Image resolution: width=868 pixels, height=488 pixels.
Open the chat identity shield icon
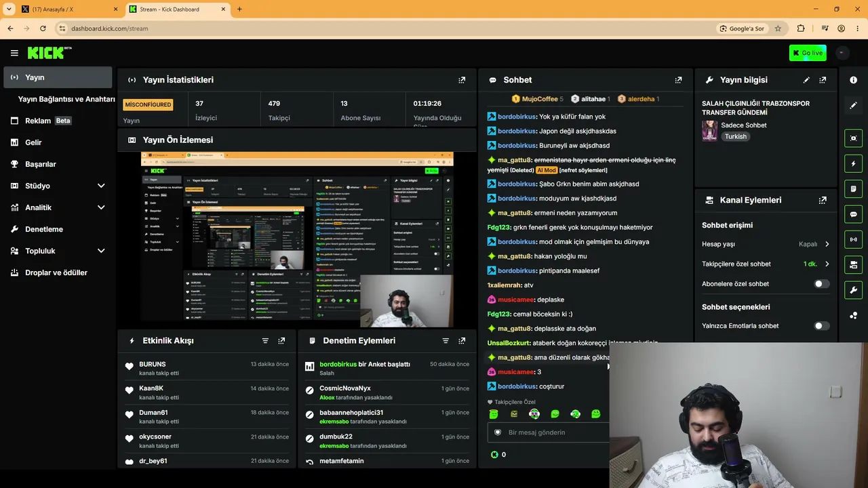pos(497,432)
